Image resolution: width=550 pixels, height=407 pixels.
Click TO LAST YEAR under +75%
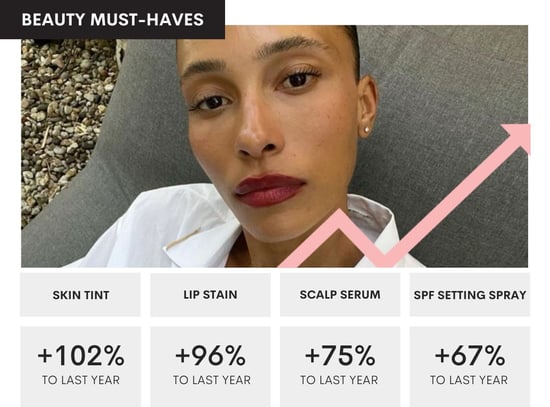pyautogui.click(x=339, y=380)
